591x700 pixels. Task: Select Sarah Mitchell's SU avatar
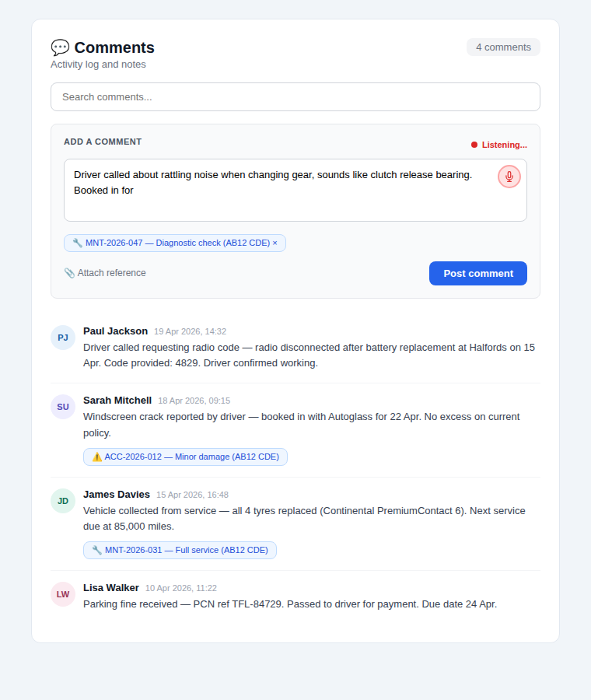pos(62,407)
